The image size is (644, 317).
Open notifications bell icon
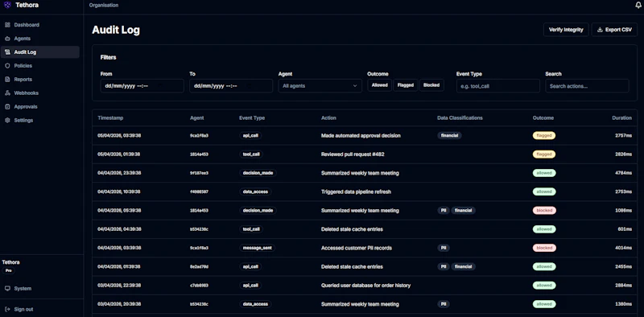point(638,6)
